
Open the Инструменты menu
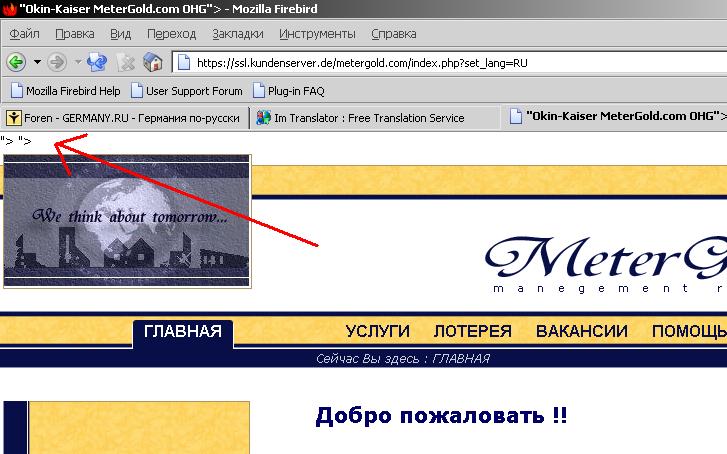[317, 34]
